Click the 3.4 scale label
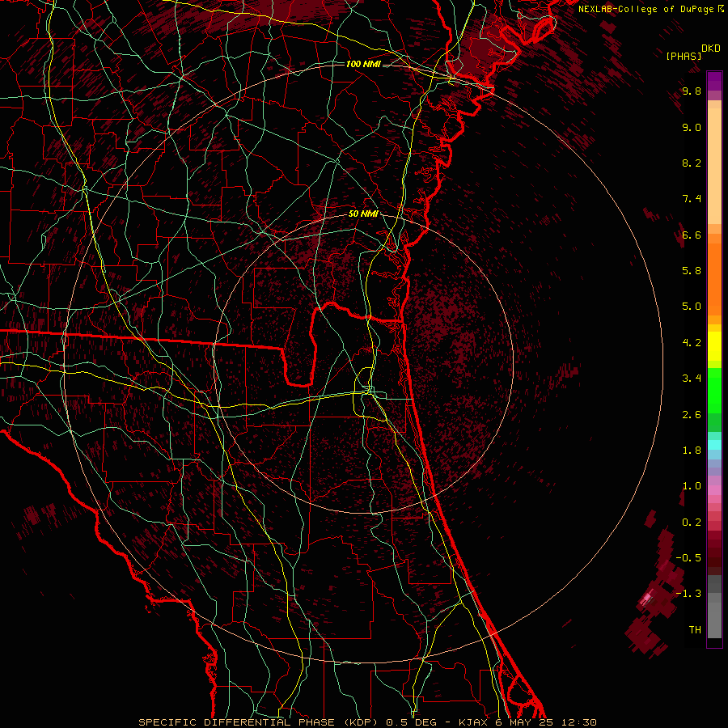This screenshot has height=728, width=728. coord(692,379)
